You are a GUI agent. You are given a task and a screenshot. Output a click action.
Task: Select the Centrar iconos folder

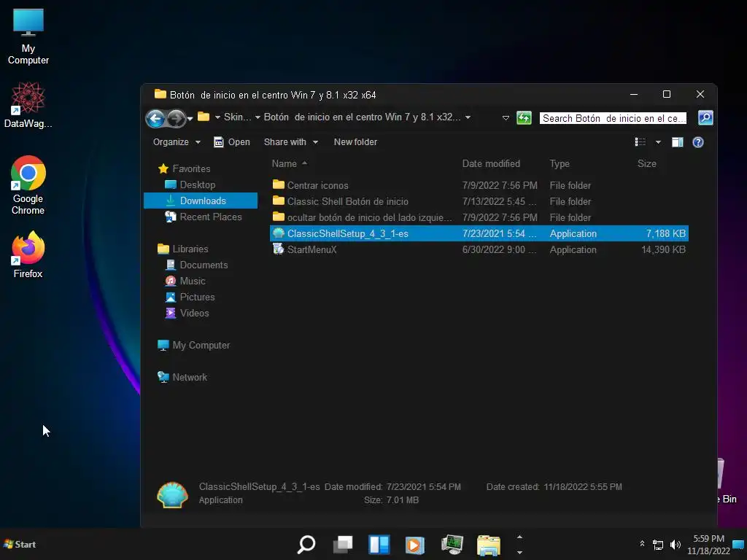pyautogui.click(x=479, y=185)
